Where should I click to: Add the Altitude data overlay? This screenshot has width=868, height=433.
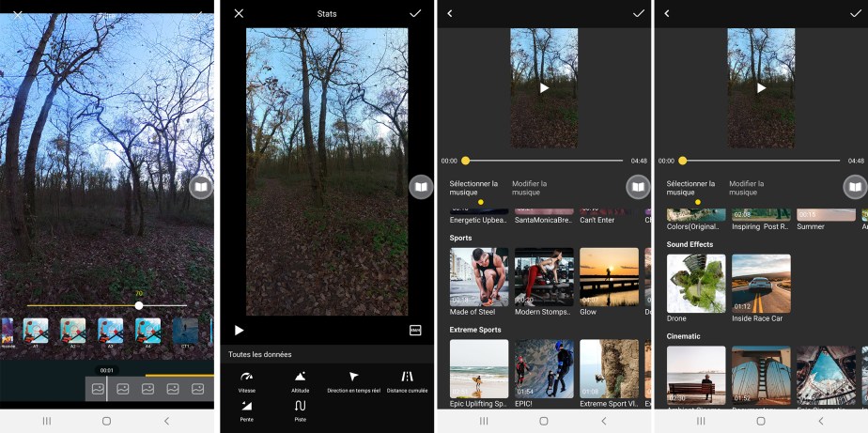click(x=300, y=381)
